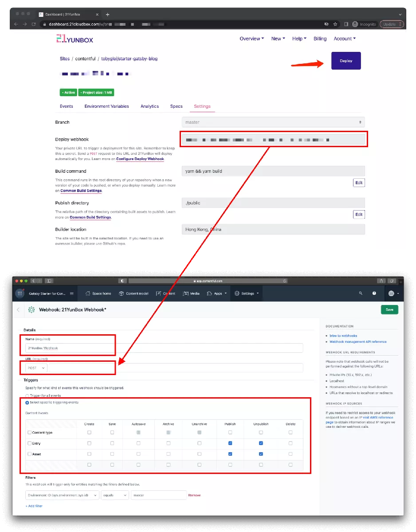Click the green Save button
Viewport: 416px width, 532px height.
click(389, 310)
